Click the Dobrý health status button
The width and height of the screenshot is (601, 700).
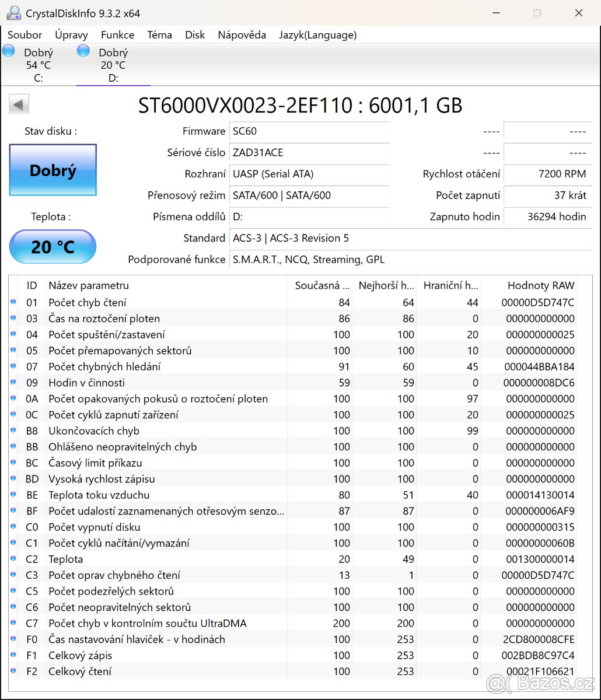[x=53, y=170]
